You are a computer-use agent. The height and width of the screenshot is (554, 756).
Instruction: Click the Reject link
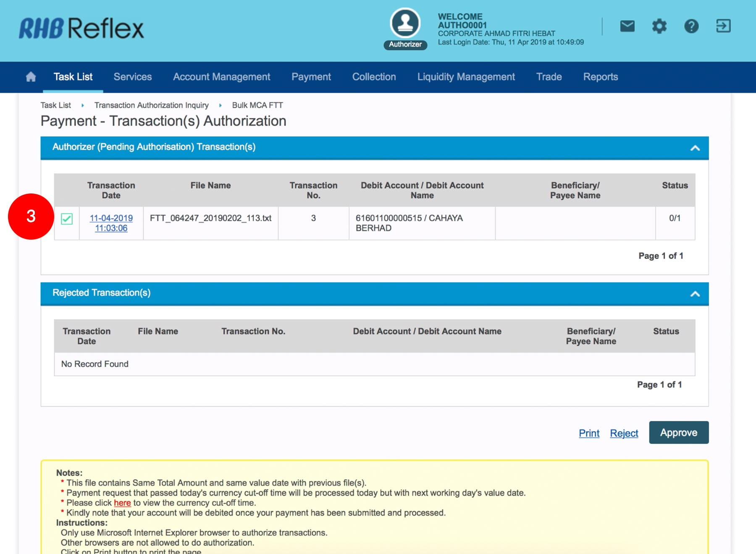624,433
